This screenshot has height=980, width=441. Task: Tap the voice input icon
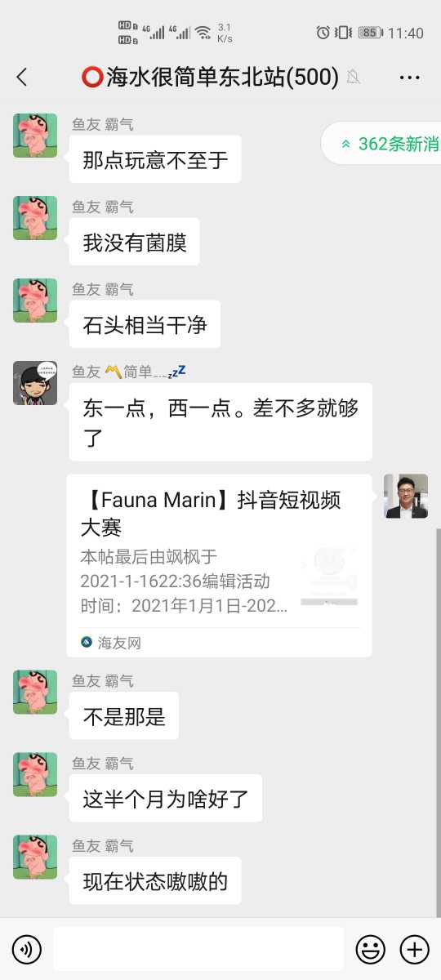pos(27,949)
